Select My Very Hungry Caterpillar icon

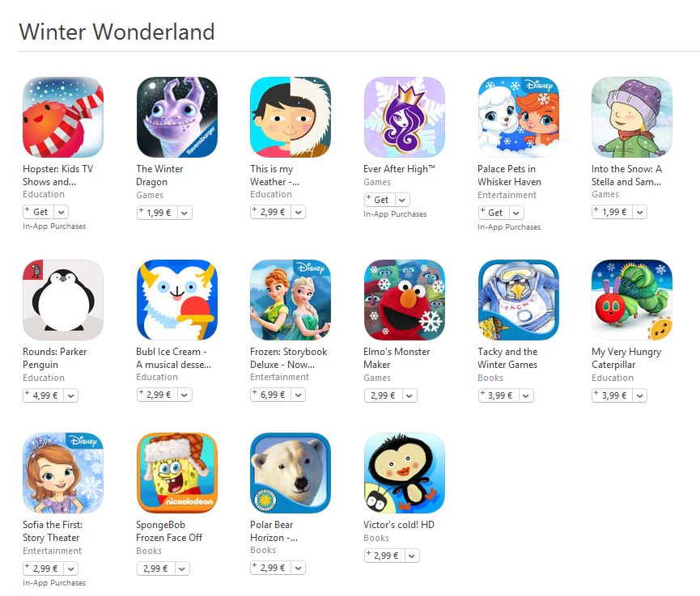(632, 300)
